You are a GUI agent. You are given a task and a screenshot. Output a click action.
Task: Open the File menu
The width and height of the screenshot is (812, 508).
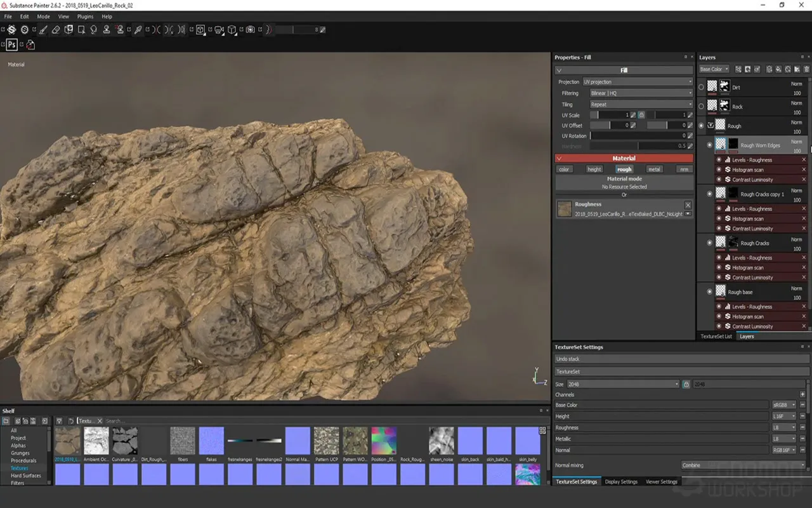[x=9, y=17]
